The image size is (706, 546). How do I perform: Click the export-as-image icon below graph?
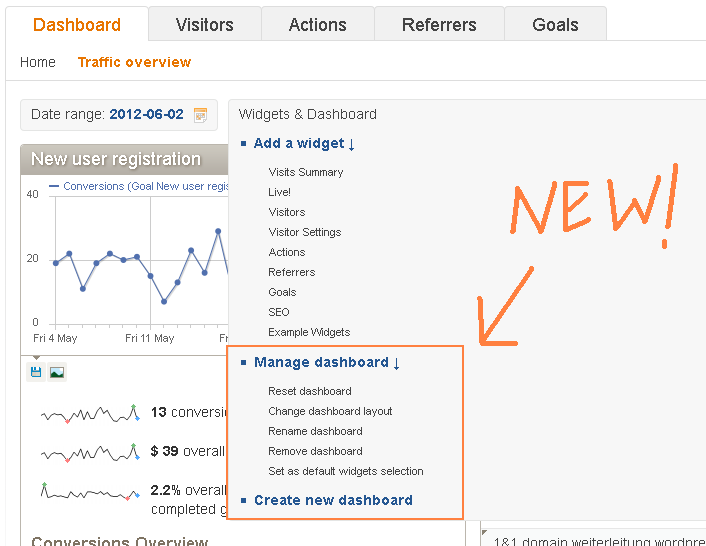(57, 372)
